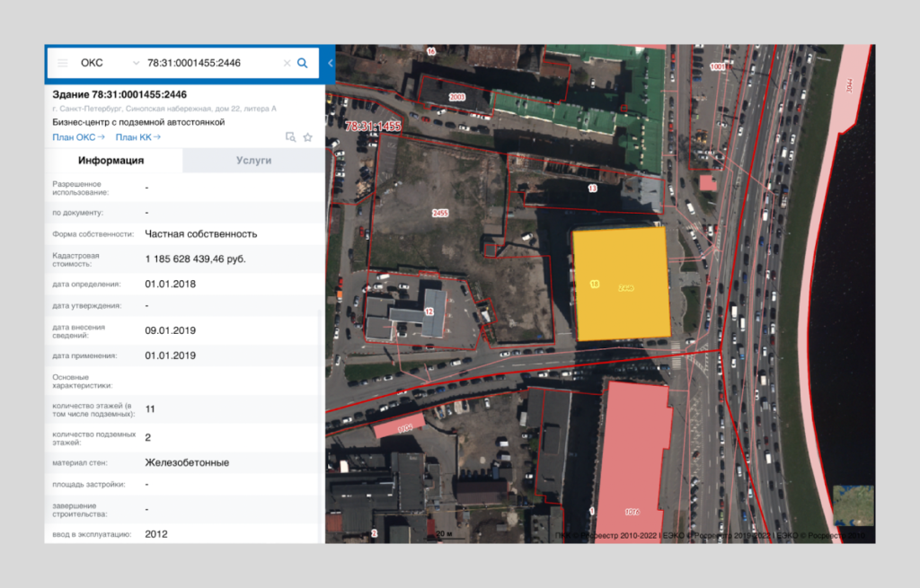The image size is (920, 588).
Task: Clear the search field with X
Action: pyautogui.click(x=287, y=63)
